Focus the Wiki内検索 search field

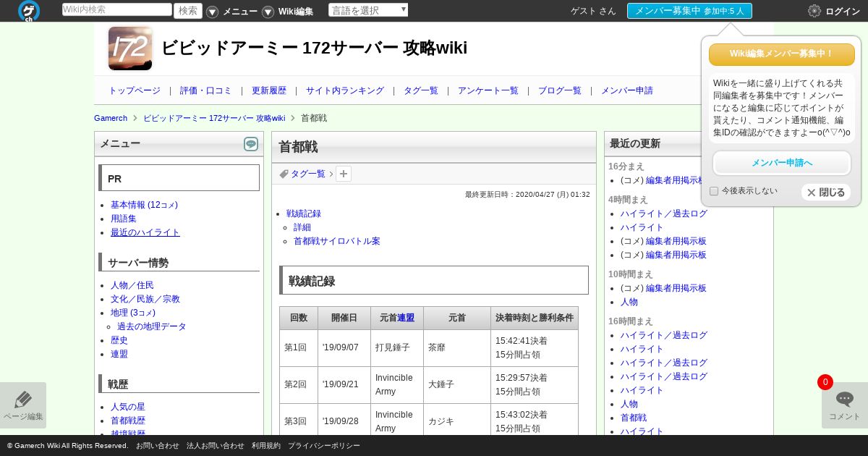(117, 10)
